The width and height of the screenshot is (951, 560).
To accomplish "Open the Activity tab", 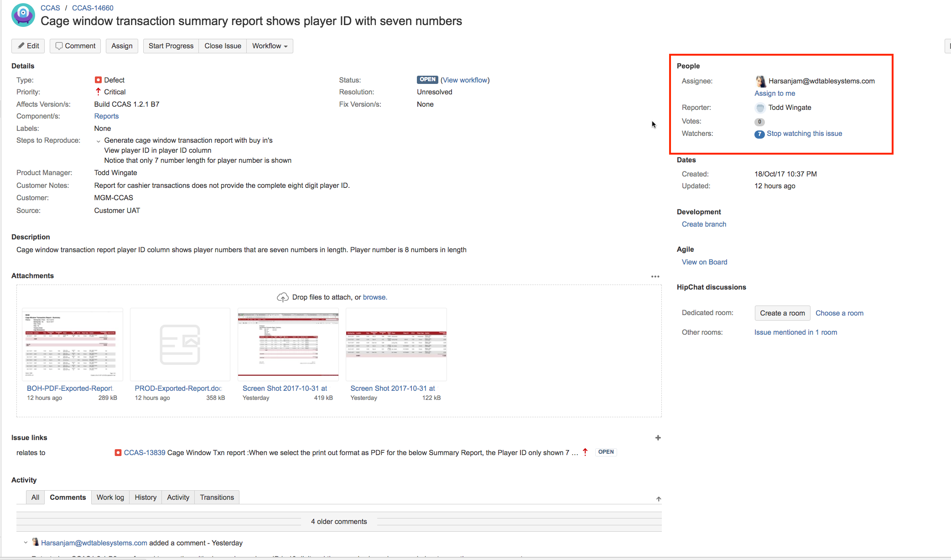I will 178,498.
